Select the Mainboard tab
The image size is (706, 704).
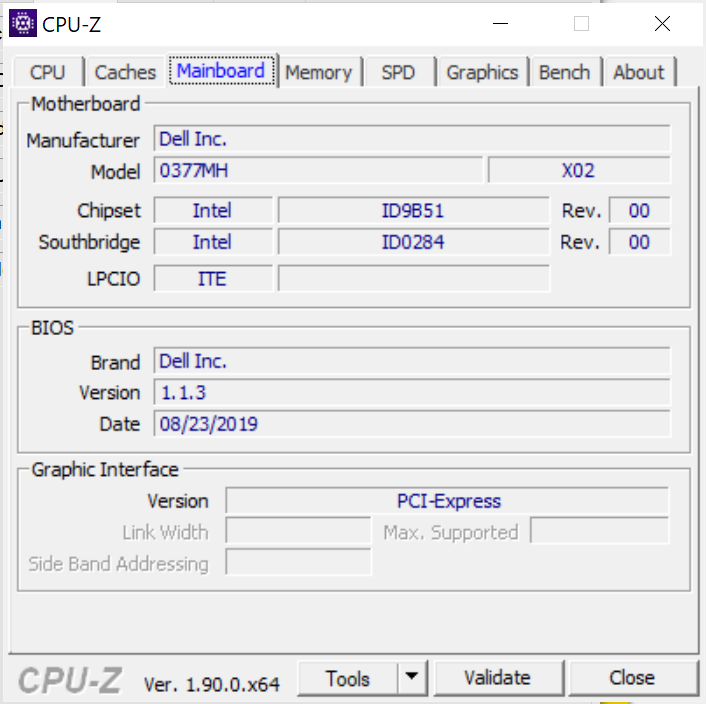[x=222, y=71]
